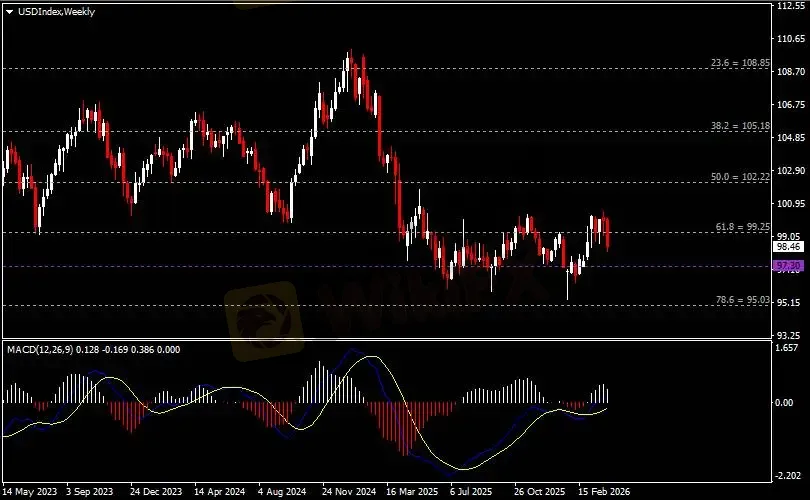Click the 24 Dec 2023 date label
Viewport: 810px width, 500px height.
[x=156, y=491]
